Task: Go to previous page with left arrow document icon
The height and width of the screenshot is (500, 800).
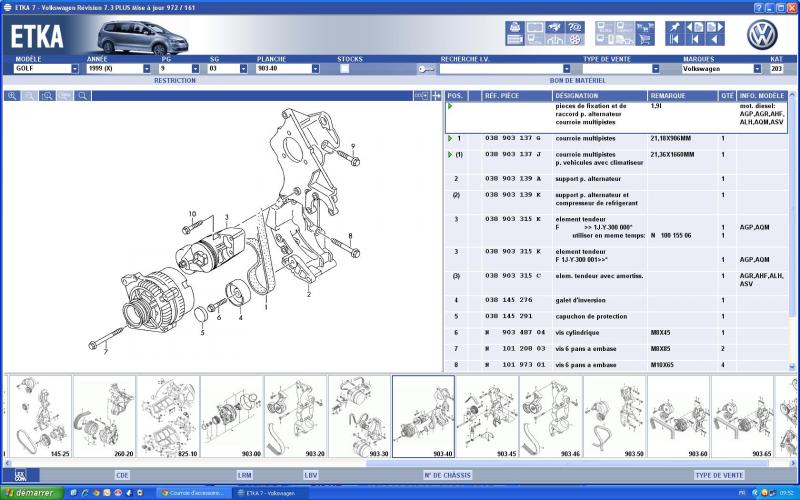Action: tap(695, 28)
